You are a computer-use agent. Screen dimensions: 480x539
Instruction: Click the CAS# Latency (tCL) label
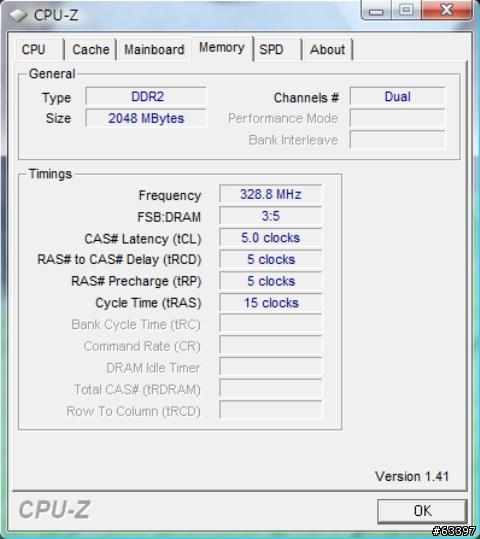point(143,239)
